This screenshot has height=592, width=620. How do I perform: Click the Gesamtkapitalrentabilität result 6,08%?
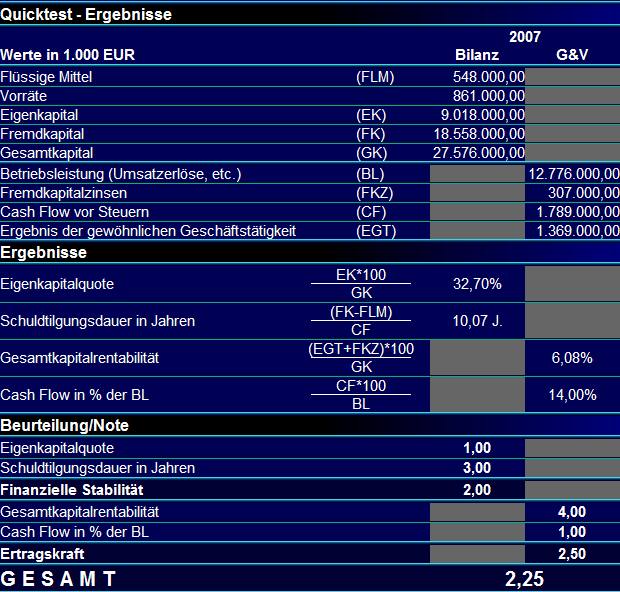(572, 358)
